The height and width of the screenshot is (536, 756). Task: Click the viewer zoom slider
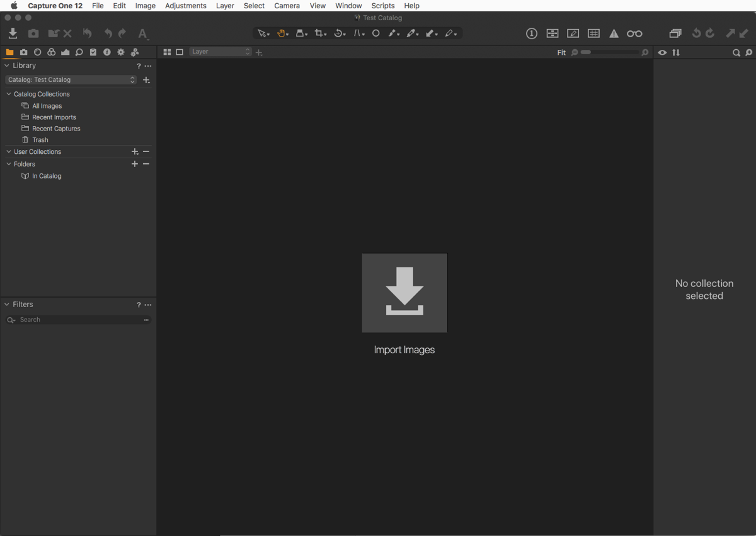pos(609,52)
